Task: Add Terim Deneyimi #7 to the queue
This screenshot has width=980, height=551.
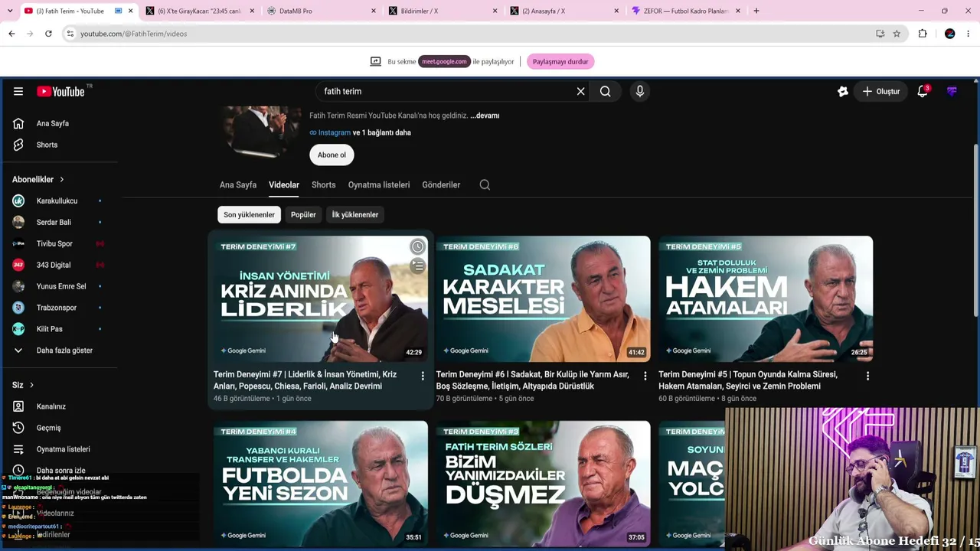Action: pyautogui.click(x=417, y=266)
